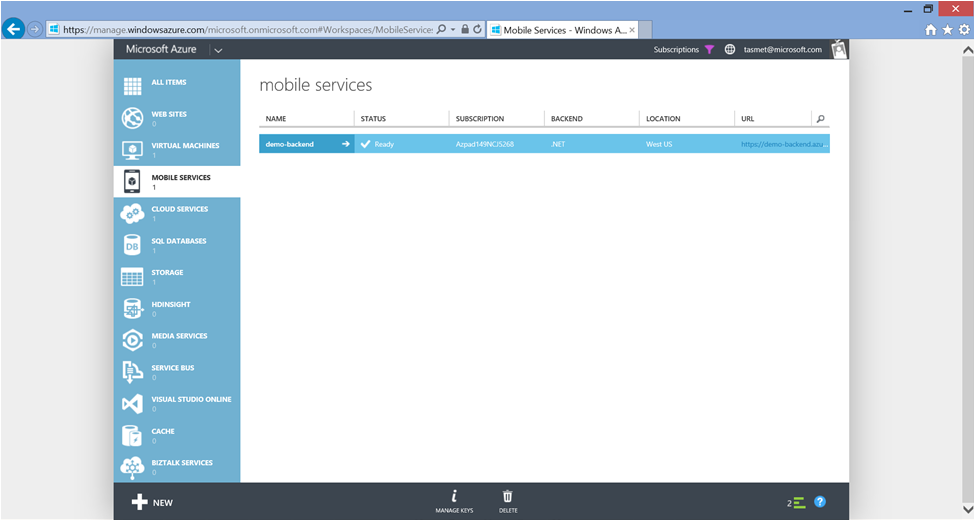Expand the address bar search dropdown arrow
The image size is (974, 520).
coord(453,30)
